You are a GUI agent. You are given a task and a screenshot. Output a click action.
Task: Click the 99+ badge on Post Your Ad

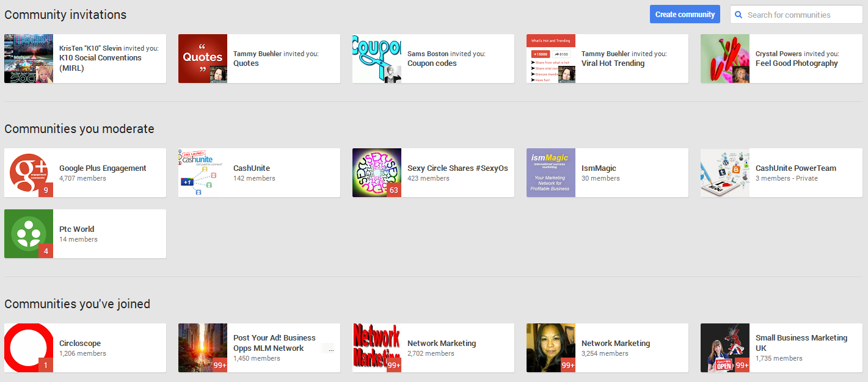point(220,365)
